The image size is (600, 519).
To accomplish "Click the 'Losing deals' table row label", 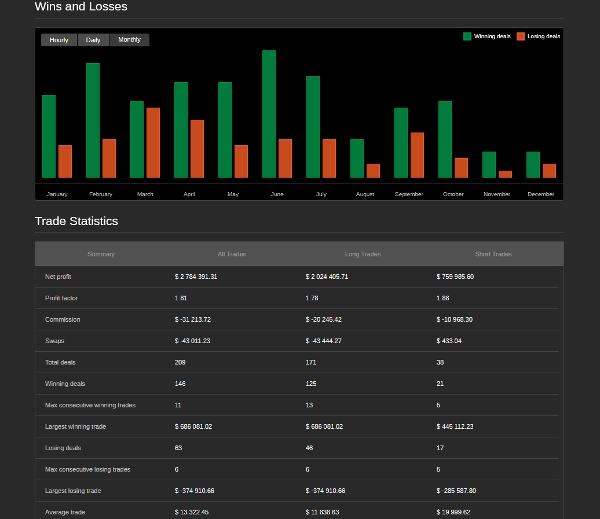I will (63, 448).
